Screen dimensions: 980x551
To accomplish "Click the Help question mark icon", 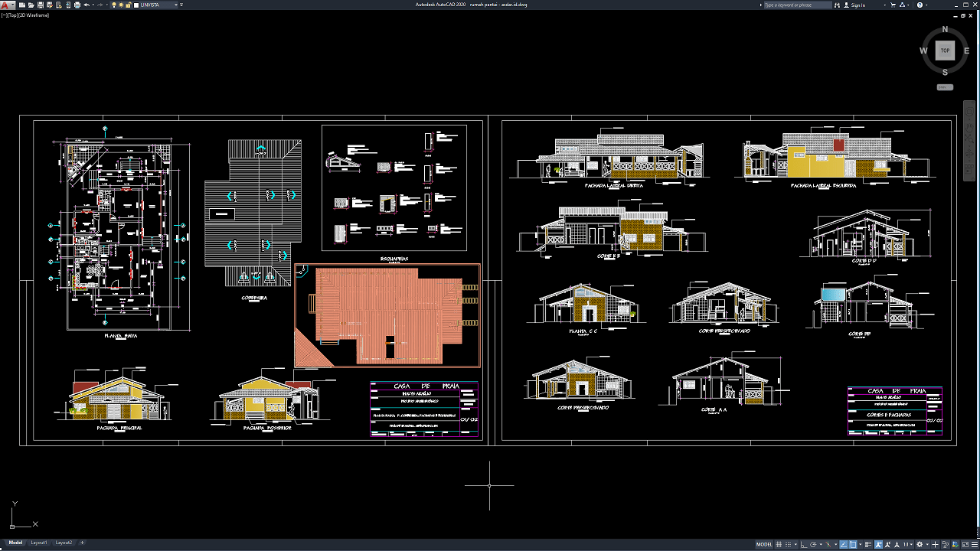I will [920, 5].
